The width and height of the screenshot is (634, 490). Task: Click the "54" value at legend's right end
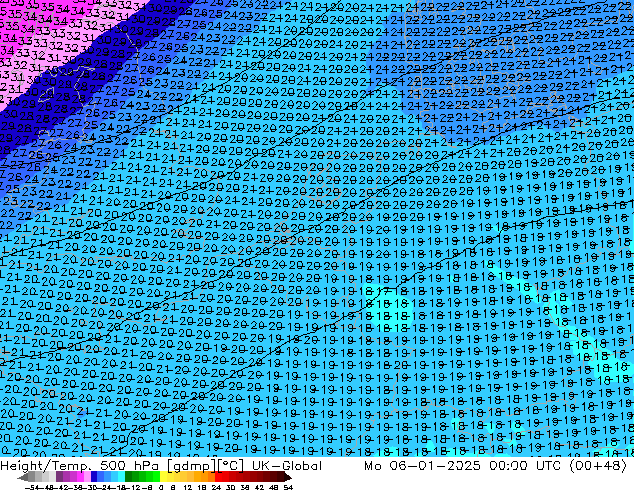tap(288, 487)
